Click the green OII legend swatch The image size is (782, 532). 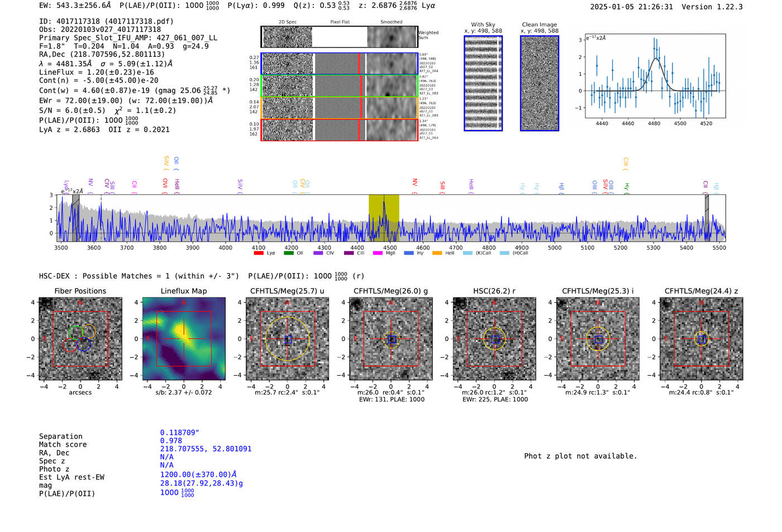(288, 253)
